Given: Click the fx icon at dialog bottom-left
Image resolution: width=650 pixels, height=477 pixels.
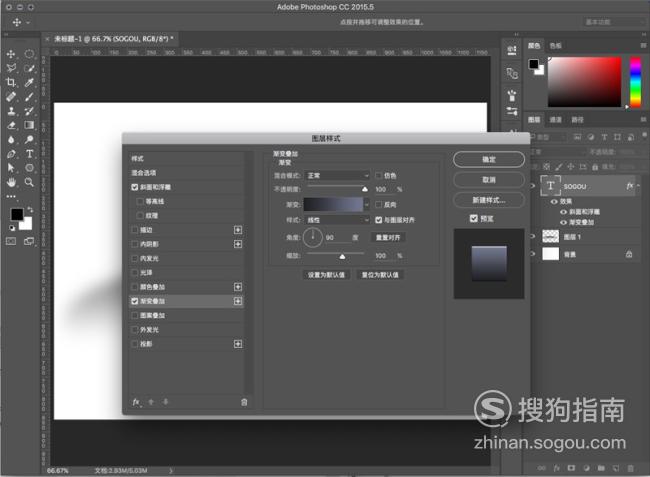Looking at the screenshot, I should (x=136, y=402).
